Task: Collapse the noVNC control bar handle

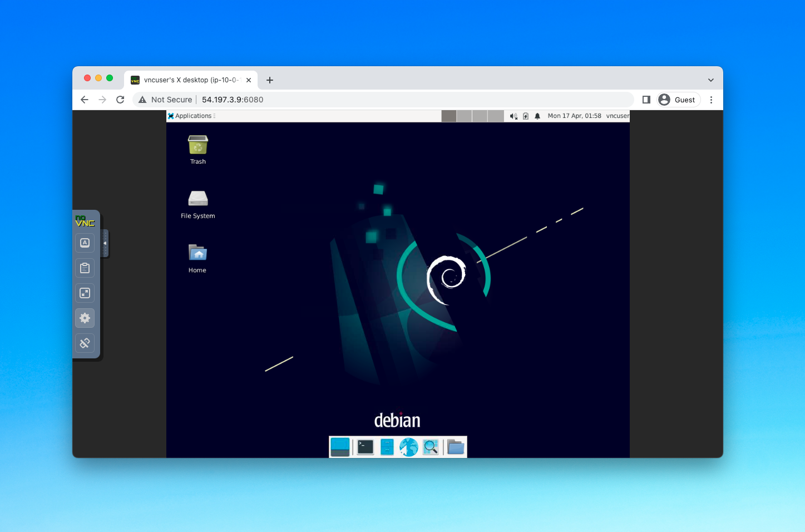Action: pos(105,243)
